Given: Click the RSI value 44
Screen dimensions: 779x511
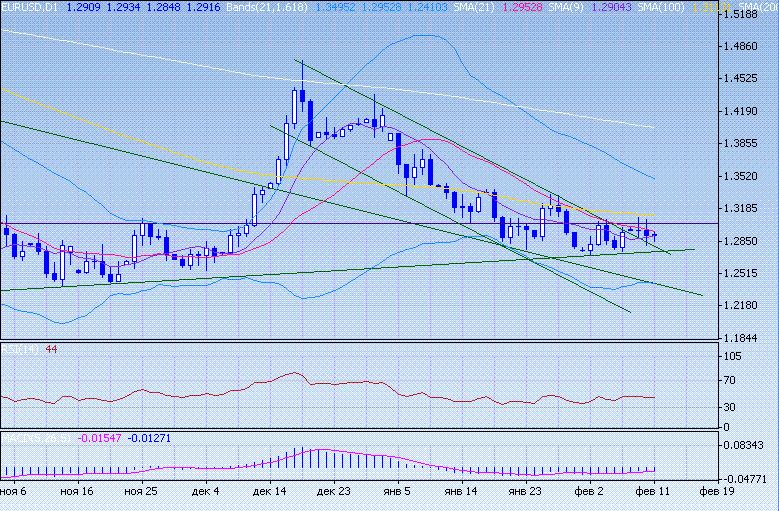Looking at the screenshot, I should pos(51,348).
